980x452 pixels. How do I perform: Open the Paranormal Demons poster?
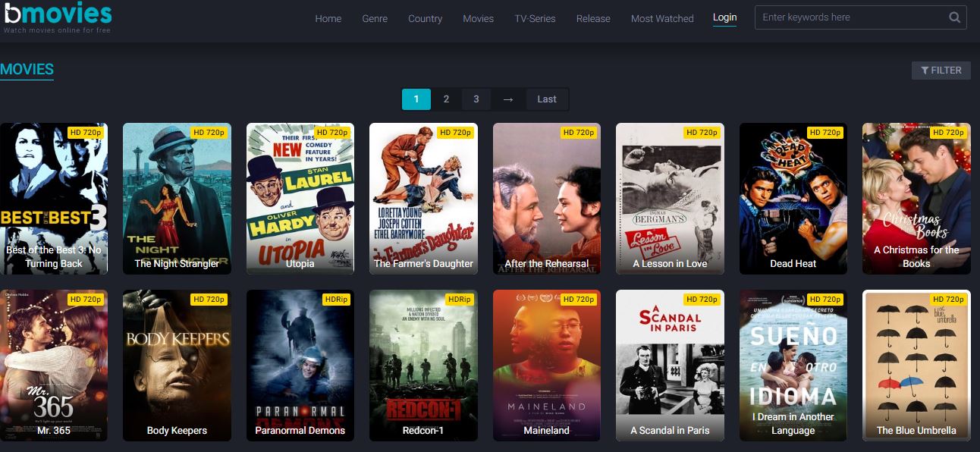(x=300, y=366)
